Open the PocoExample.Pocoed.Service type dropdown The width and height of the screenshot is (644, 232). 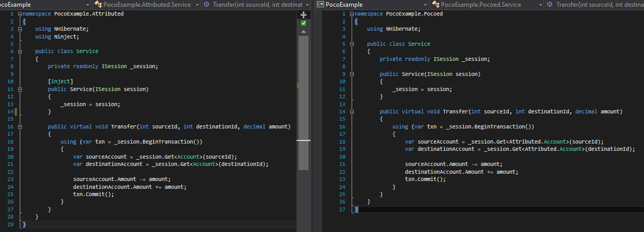[541, 5]
